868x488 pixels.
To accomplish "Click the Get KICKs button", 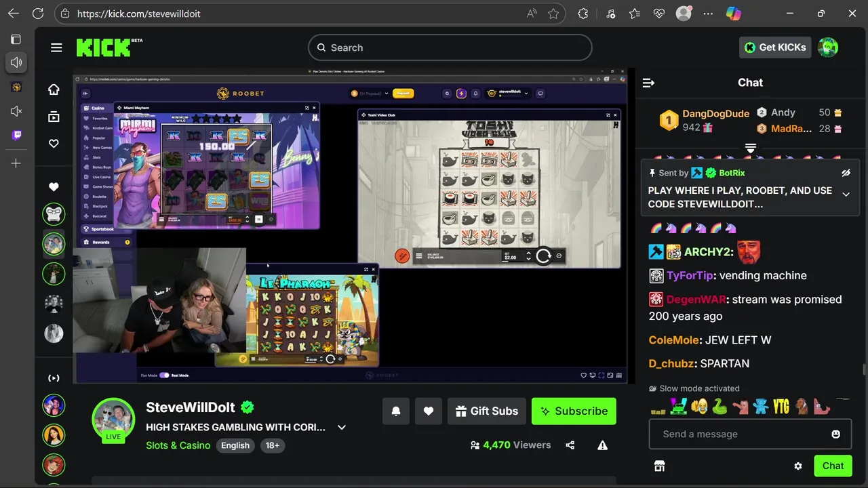I will pyautogui.click(x=775, y=47).
